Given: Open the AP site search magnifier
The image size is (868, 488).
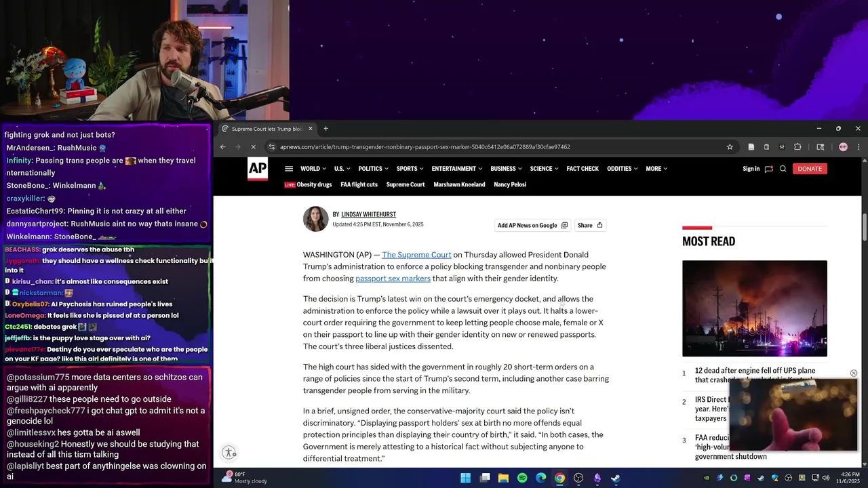Looking at the screenshot, I should pos(783,169).
